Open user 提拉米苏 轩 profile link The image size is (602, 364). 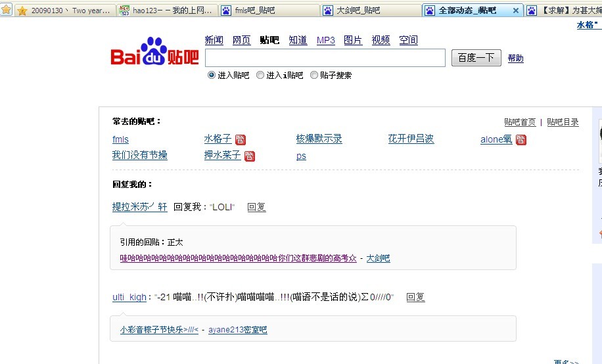pyautogui.click(x=140, y=207)
